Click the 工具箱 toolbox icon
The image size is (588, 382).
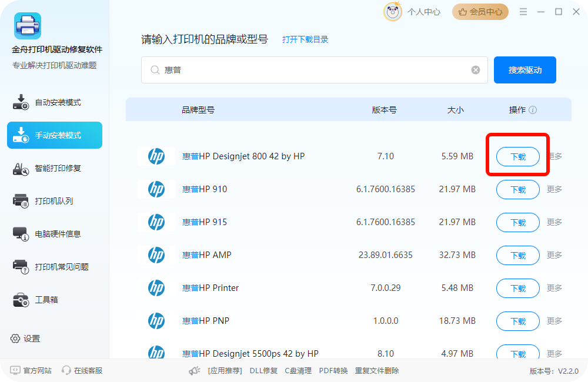21,300
